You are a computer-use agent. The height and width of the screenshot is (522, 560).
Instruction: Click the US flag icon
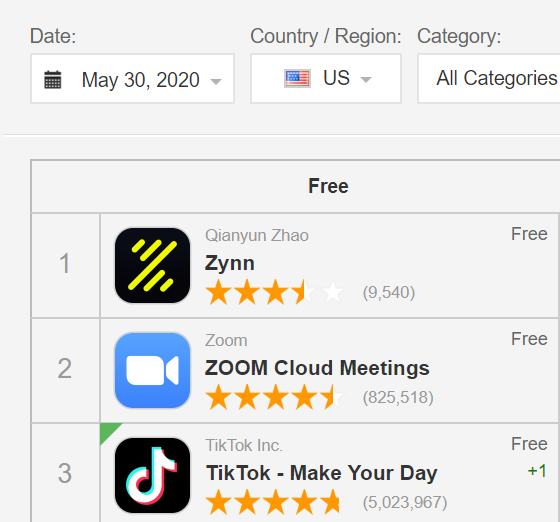coord(298,79)
